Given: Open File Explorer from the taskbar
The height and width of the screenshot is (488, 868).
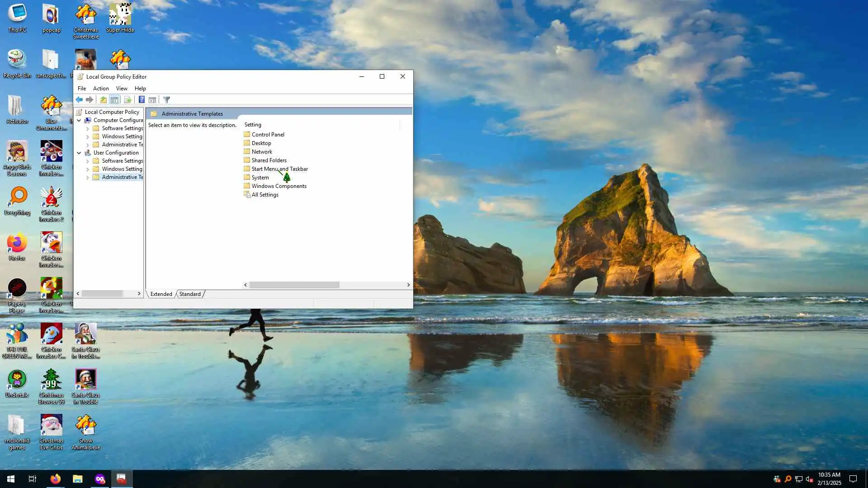Looking at the screenshot, I should click(x=78, y=479).
